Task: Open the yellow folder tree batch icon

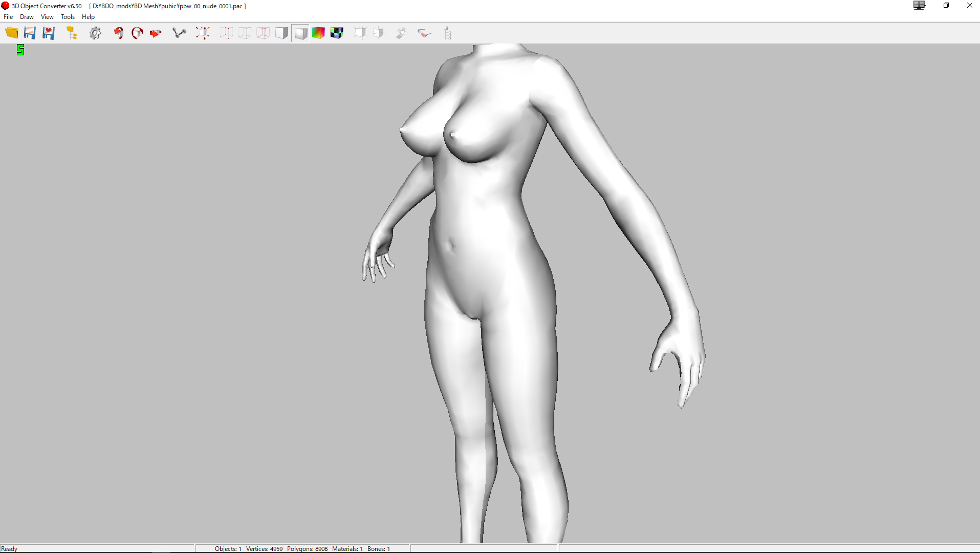Action: click(x=72, y=33)
